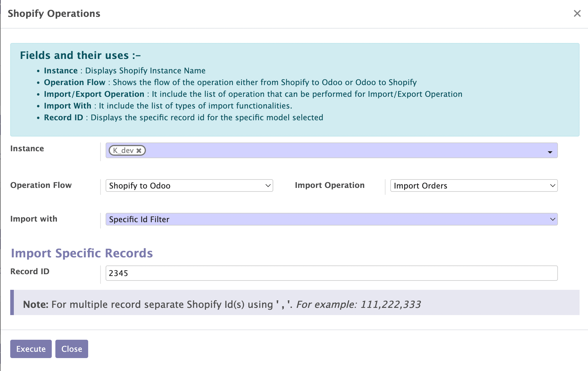Expand the Instance dropdown caret

pyautogui.click(x=550, y=152)
